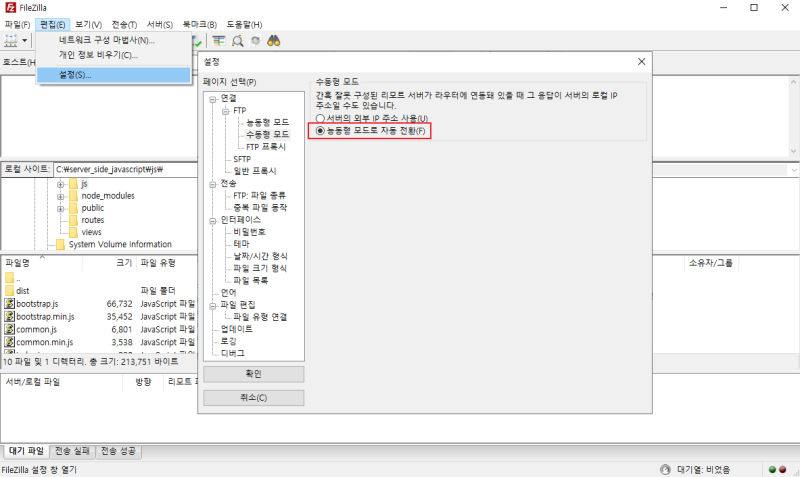Click the common.js file icon
Viewport: 800px width, 477px height.
tap(9, 329)
